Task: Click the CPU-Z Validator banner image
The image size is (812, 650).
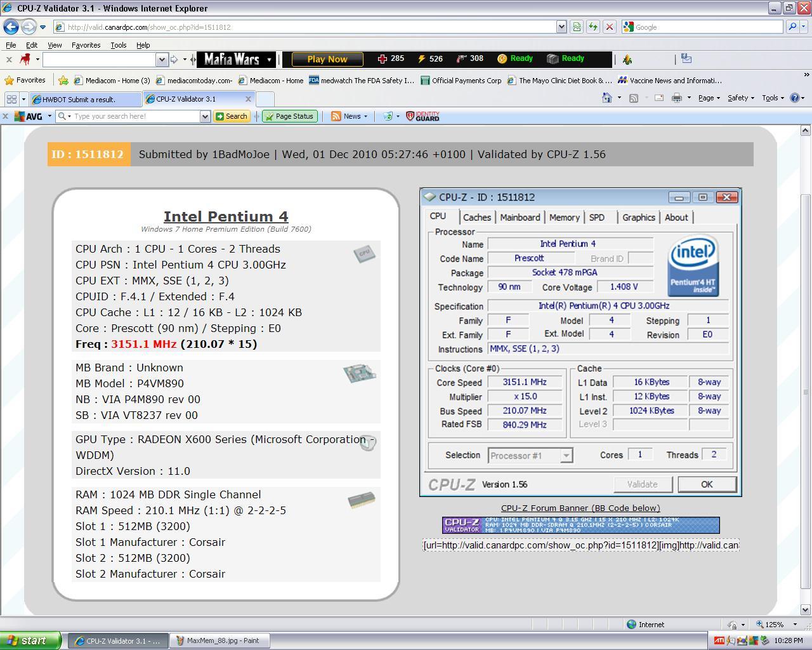Action: coord(580,525)
